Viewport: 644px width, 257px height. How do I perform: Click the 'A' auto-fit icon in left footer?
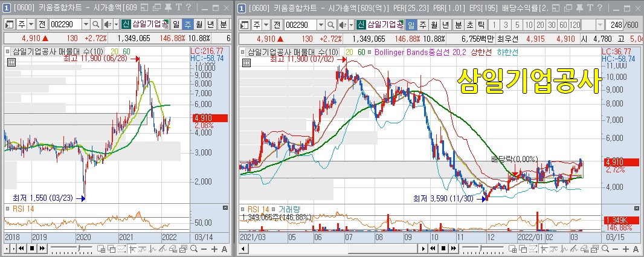[x=224, y=249]
